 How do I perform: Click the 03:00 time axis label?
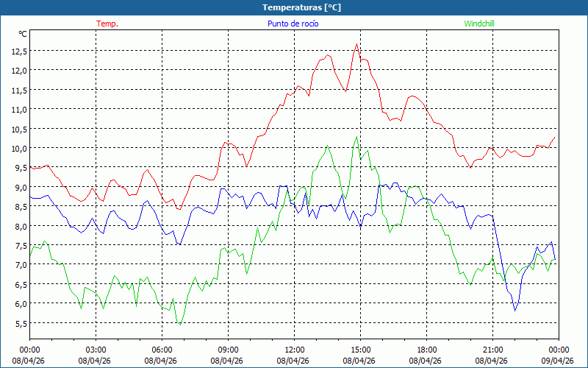96,350
